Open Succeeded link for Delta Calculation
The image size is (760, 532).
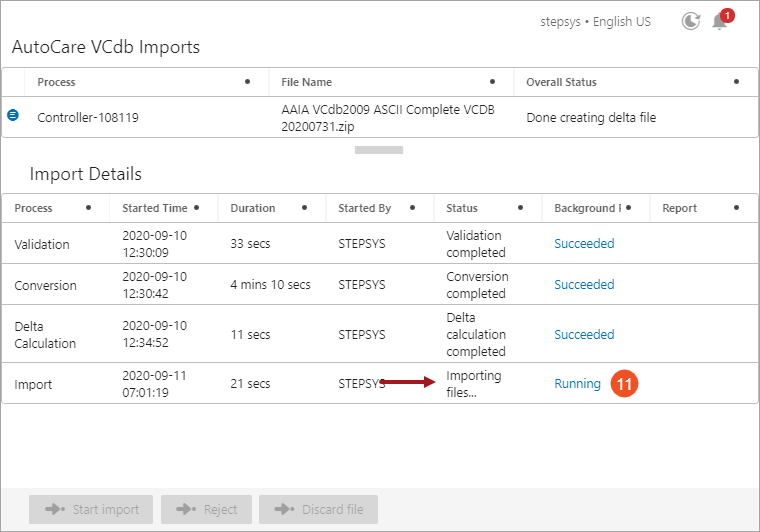click(584, 334)
